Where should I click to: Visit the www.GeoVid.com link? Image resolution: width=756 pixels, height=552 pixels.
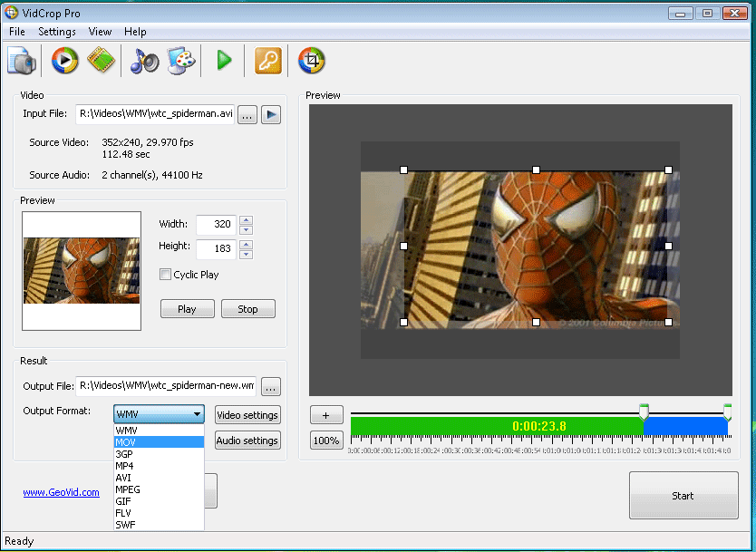[x=62, y=492]
